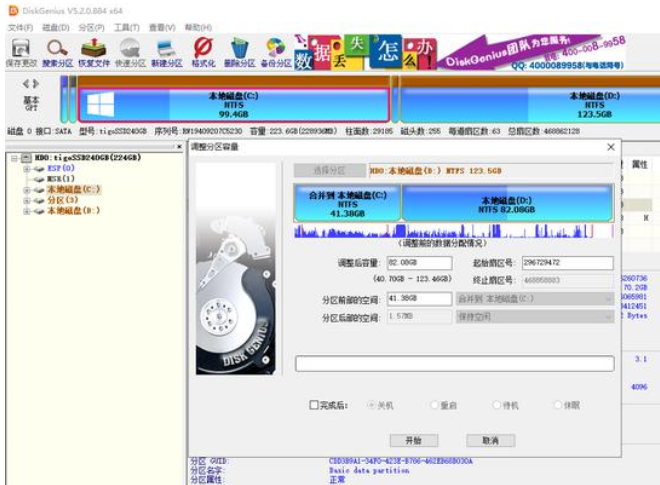Tick the 'when finished' checkbox

314,405
